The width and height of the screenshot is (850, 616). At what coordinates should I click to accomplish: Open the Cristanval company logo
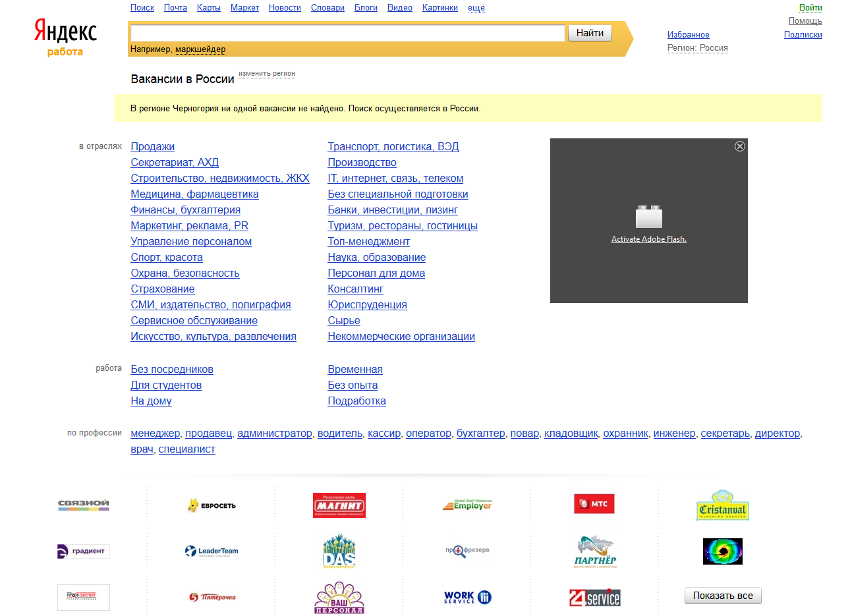[x=723, y=505]
